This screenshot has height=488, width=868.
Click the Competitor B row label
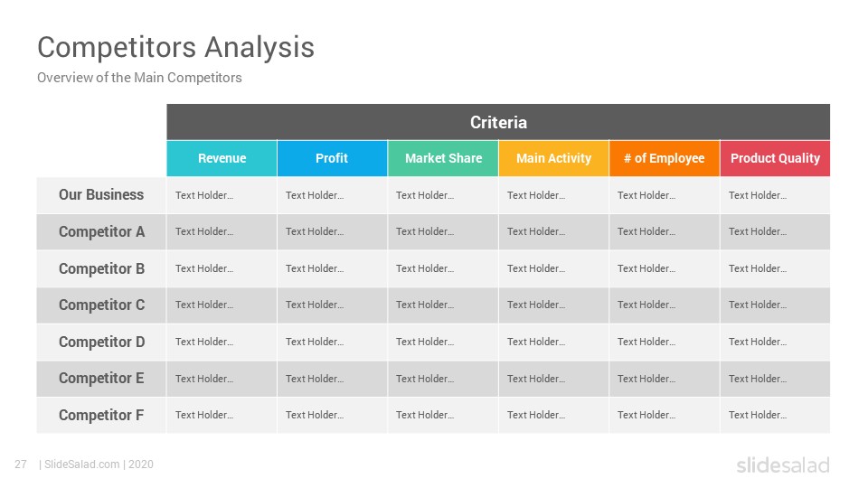[x=101, y=268]
